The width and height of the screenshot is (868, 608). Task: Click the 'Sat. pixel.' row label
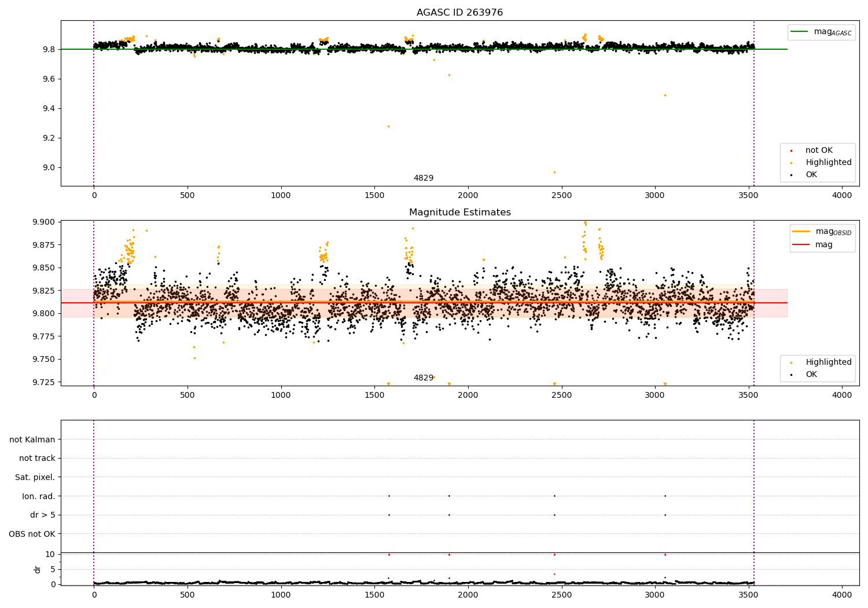(35, 477)
